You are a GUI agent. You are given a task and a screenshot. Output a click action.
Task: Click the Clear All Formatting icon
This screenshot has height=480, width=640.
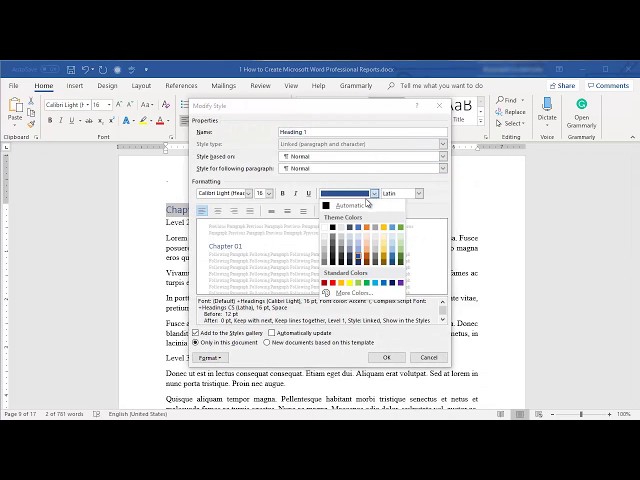[165, 104]
